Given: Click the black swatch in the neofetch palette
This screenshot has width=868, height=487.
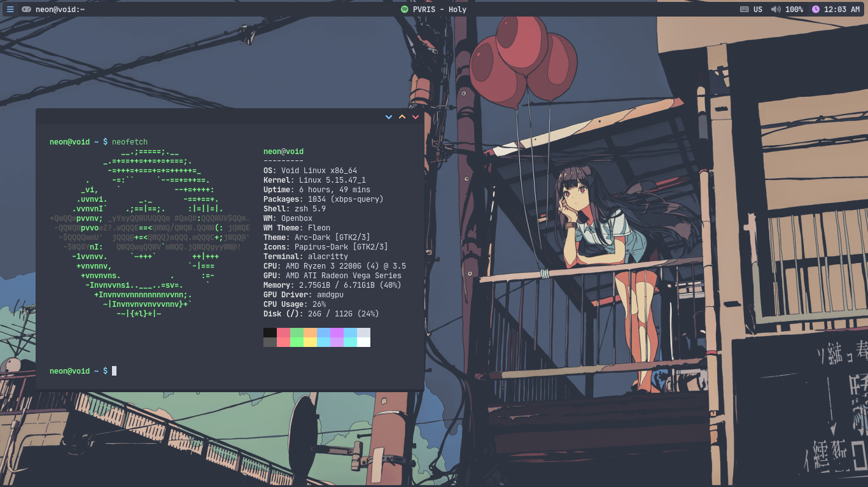Looking at the screenshot, I should point(270,332).
